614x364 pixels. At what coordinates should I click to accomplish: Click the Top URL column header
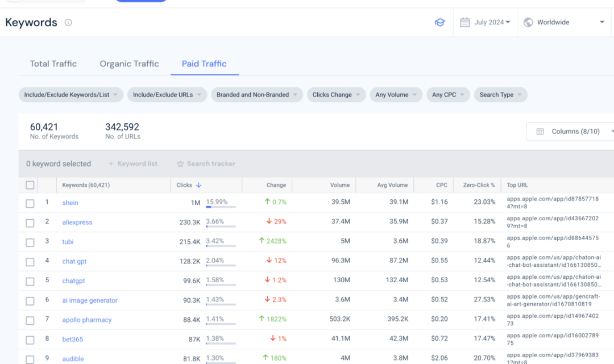(x=517, y=185)
